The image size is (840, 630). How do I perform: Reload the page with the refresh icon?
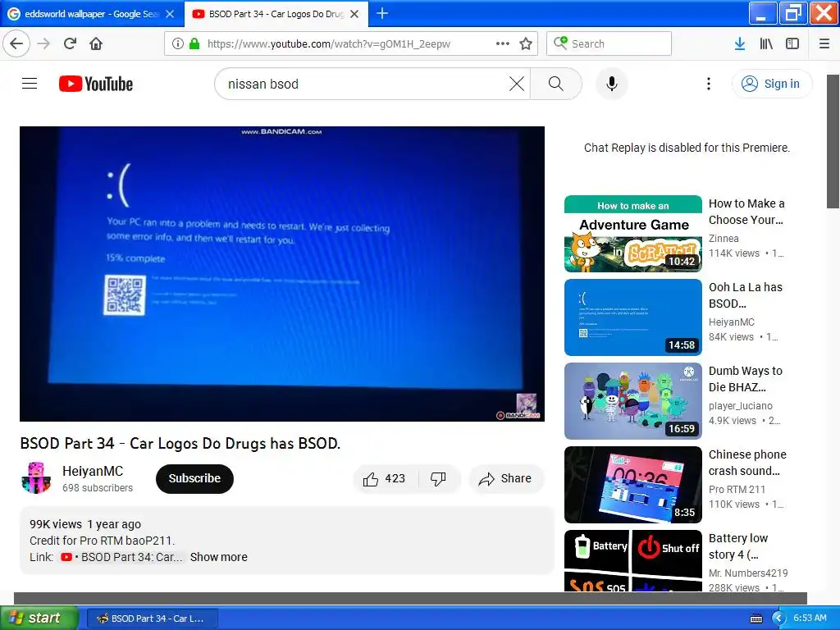[x=71, y=43]
